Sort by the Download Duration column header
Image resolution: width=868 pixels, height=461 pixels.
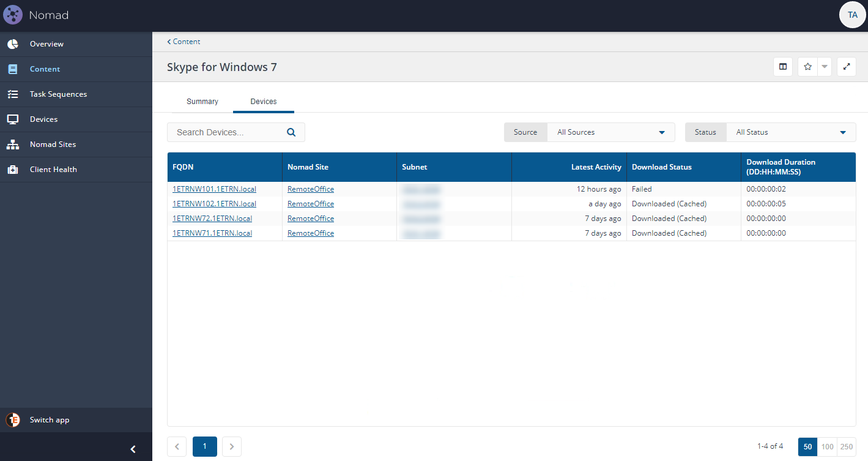pyautogui.click(x=798, y=167)
